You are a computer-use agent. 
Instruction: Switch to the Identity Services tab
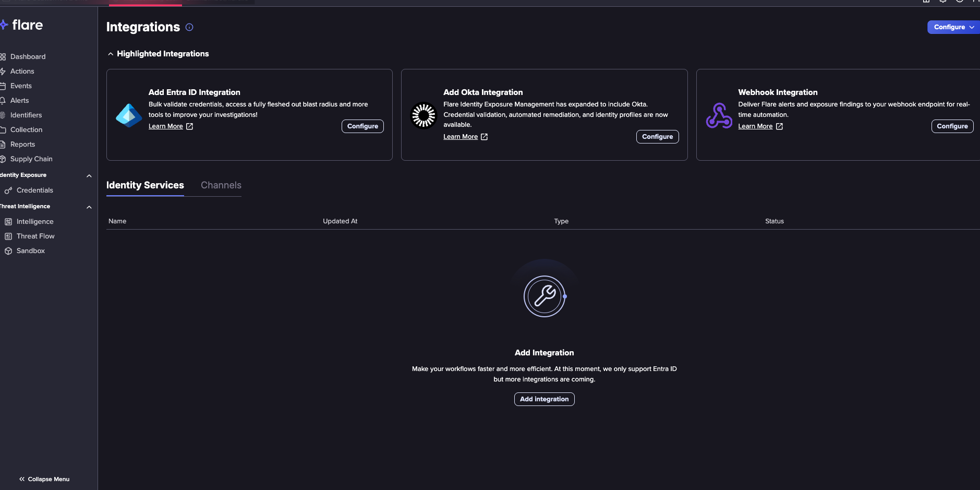click(145, 185)
